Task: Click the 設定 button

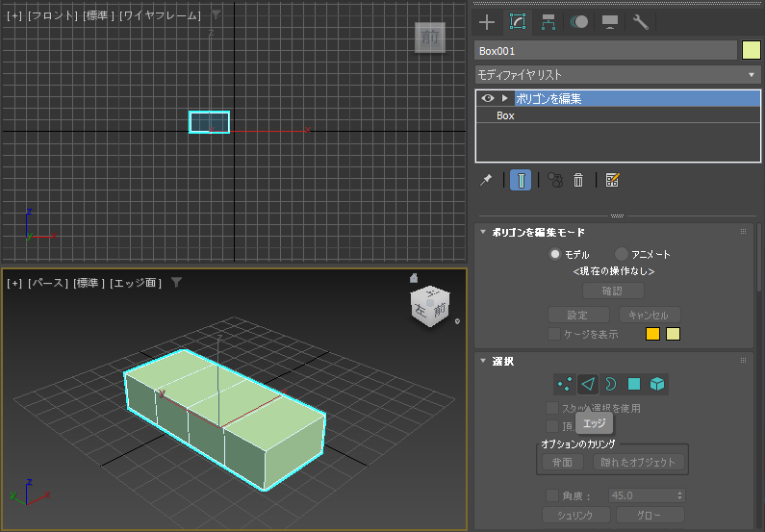Action: click(578, 315)
